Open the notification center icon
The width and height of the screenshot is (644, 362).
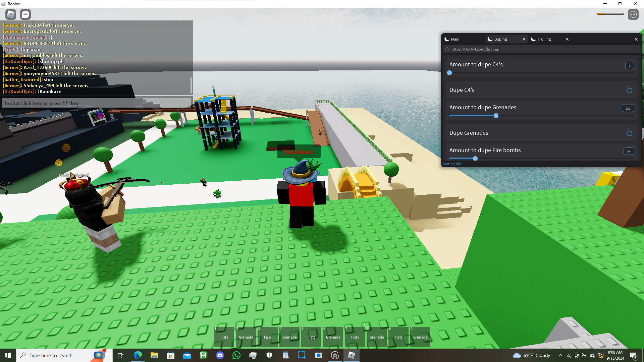click(x=633, y=356)
